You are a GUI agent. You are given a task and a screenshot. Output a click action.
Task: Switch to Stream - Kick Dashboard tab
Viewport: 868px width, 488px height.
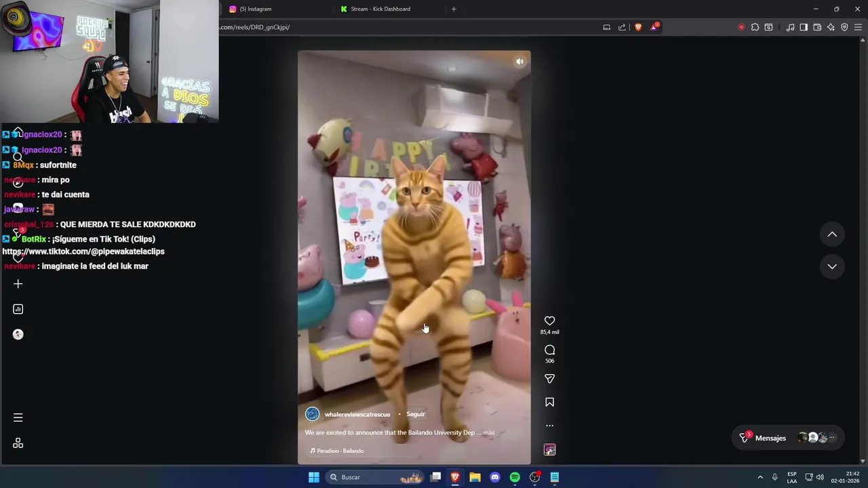tap(380, 9)
